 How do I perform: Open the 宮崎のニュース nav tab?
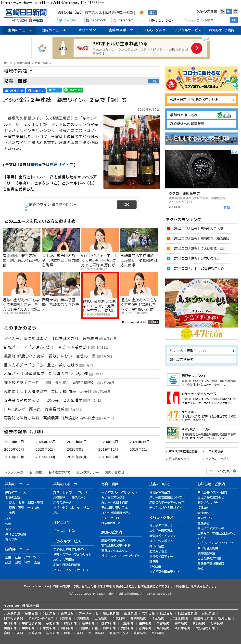tap(20, 30)
